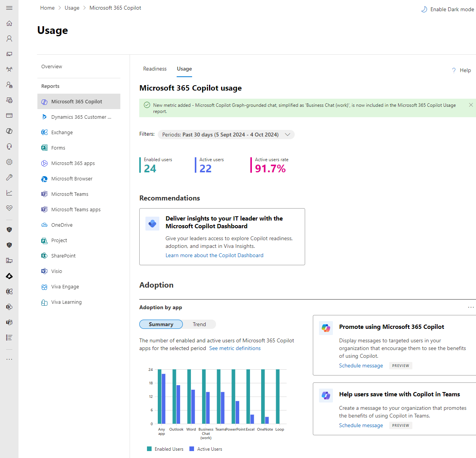Open All admin centers list icon

[9, 338]
